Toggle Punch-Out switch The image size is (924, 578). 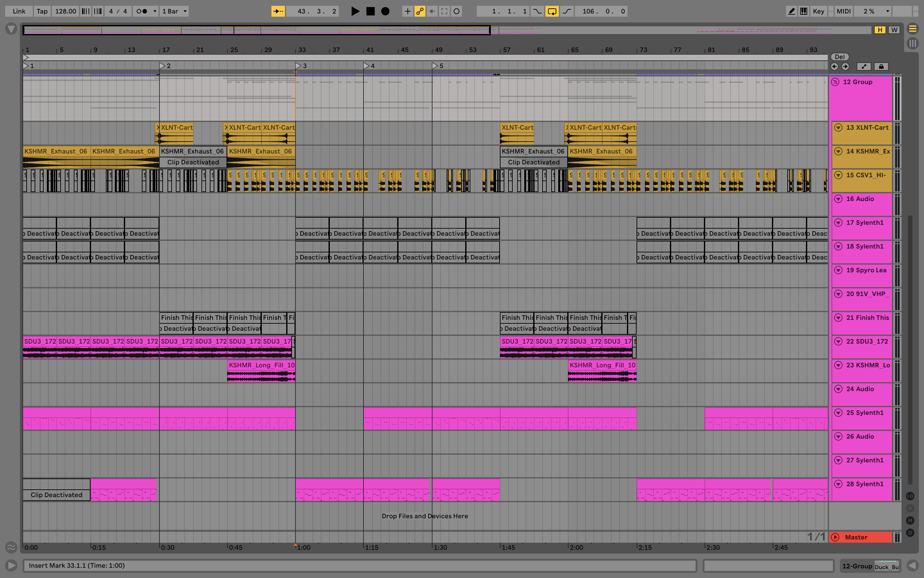pyautogui.click(x=567, y=11)
